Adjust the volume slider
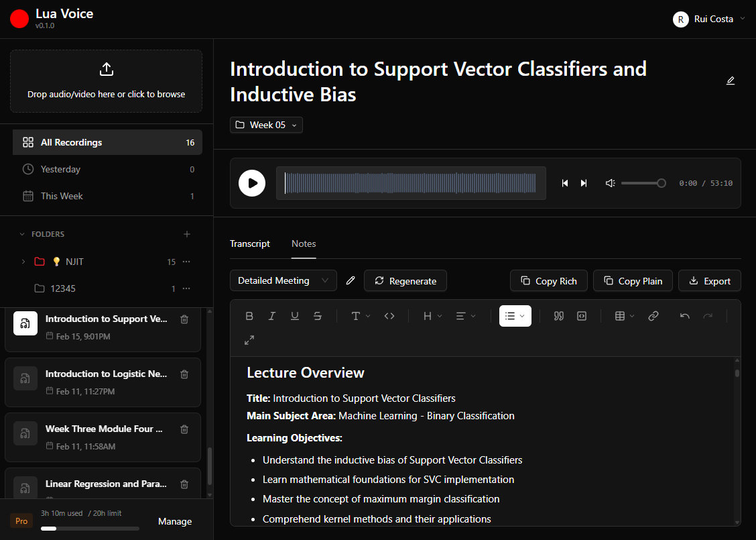Viewport: 756px width, 540px height. point(642,183)
